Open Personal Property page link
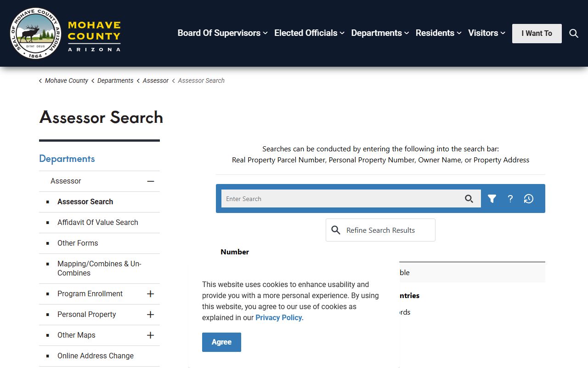 [87, 314]
